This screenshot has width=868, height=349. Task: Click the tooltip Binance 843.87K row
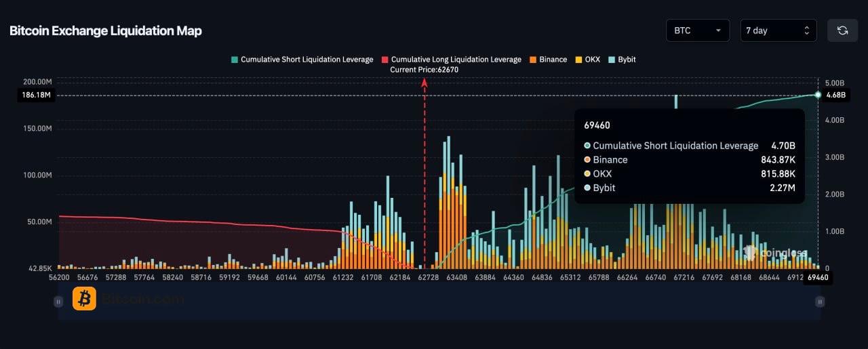[x=689, y=160]
